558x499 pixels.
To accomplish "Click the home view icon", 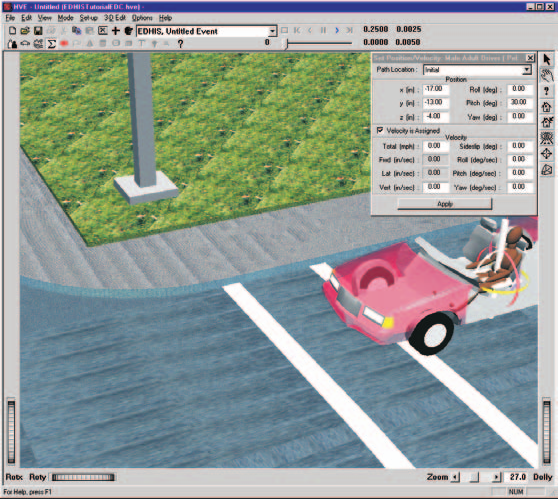I will [x=547, y=106].
